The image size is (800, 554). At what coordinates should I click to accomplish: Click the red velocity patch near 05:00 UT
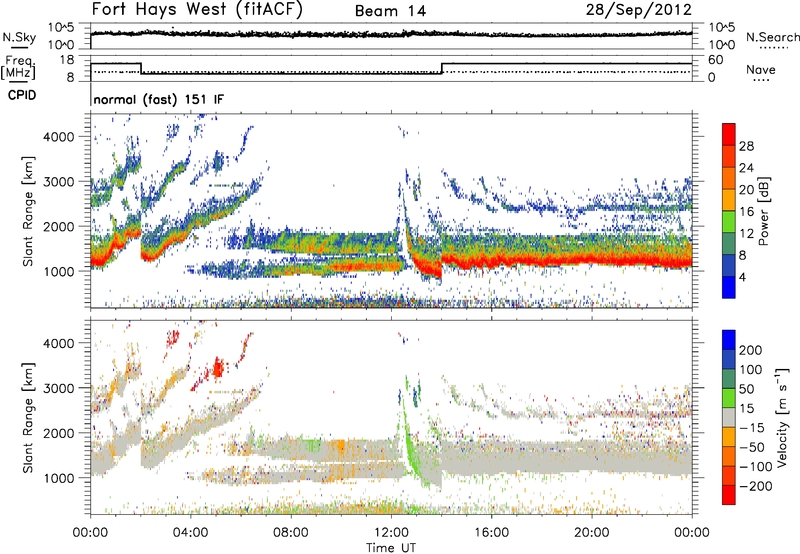coord(218,367)
